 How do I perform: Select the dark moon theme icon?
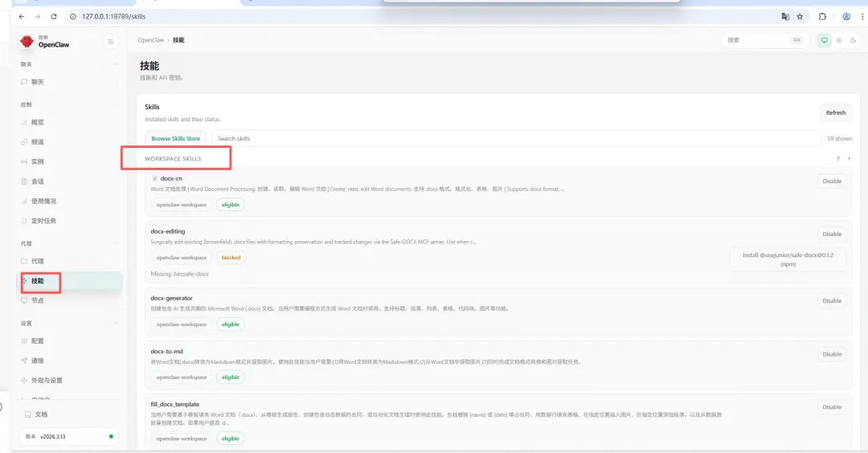[x=853, y=40]
